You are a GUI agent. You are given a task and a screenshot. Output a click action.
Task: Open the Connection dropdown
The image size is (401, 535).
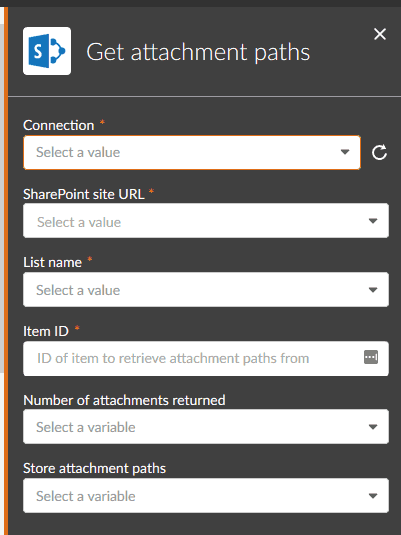[192, 153]
